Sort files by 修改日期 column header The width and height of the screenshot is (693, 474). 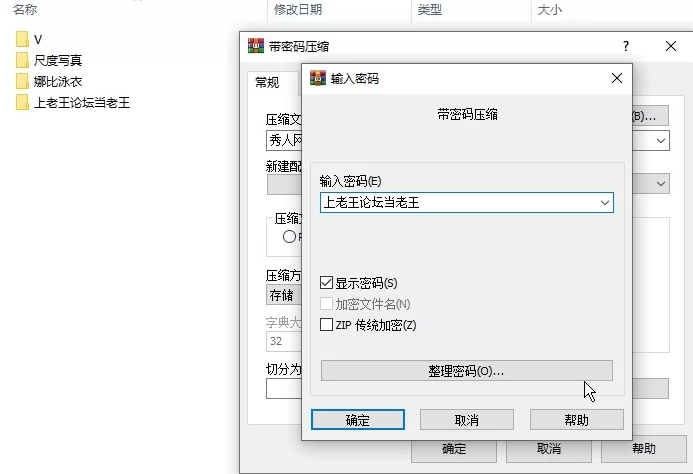point(297,9)
